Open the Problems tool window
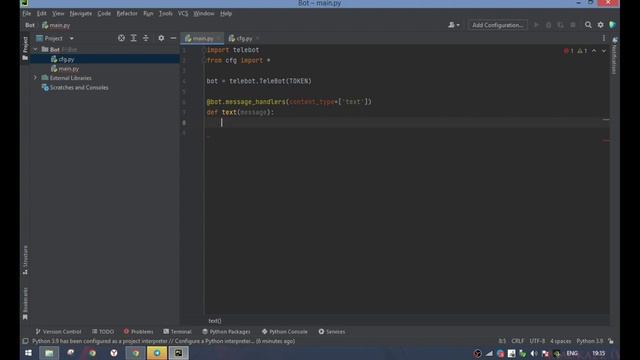 [x=138, y=332]
